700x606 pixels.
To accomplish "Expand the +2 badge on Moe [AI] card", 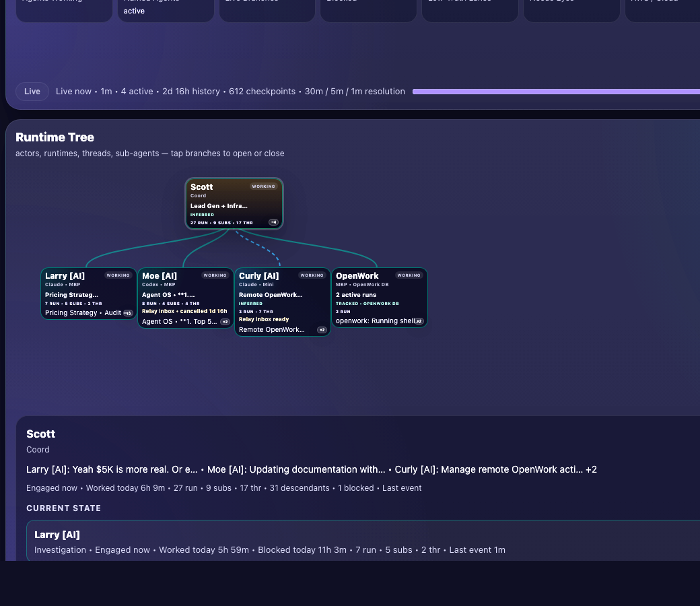I will [225, 322].
